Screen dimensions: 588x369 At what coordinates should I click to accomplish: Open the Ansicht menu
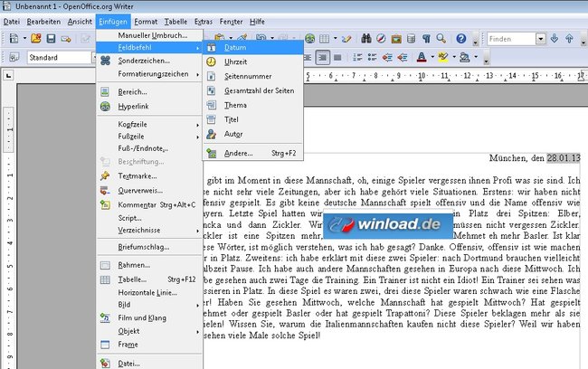click(x=80, y=22)
